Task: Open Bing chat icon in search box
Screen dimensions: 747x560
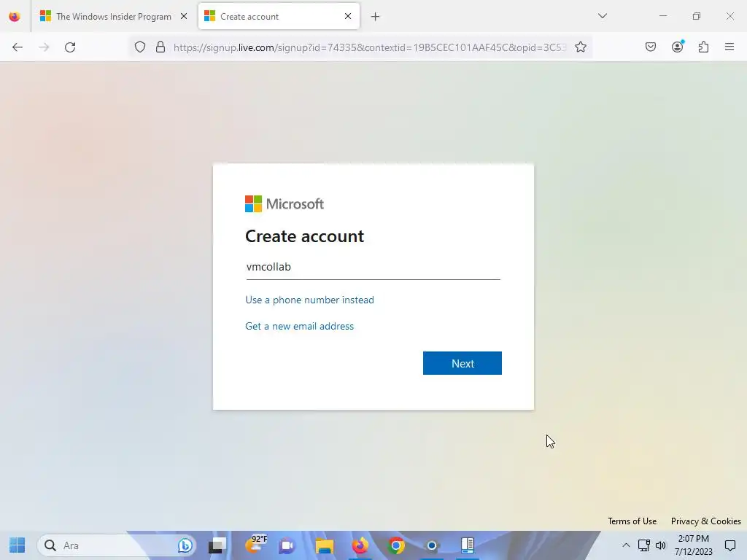Action: [185, 545]
